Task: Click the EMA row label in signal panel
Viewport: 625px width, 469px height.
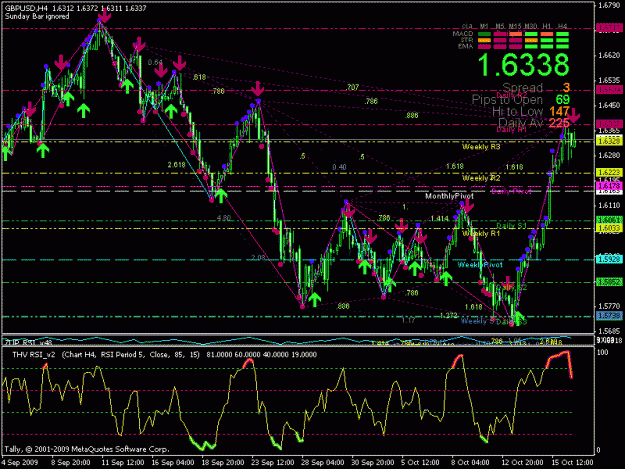Action: pyautogui.click(x=465, y=46)
